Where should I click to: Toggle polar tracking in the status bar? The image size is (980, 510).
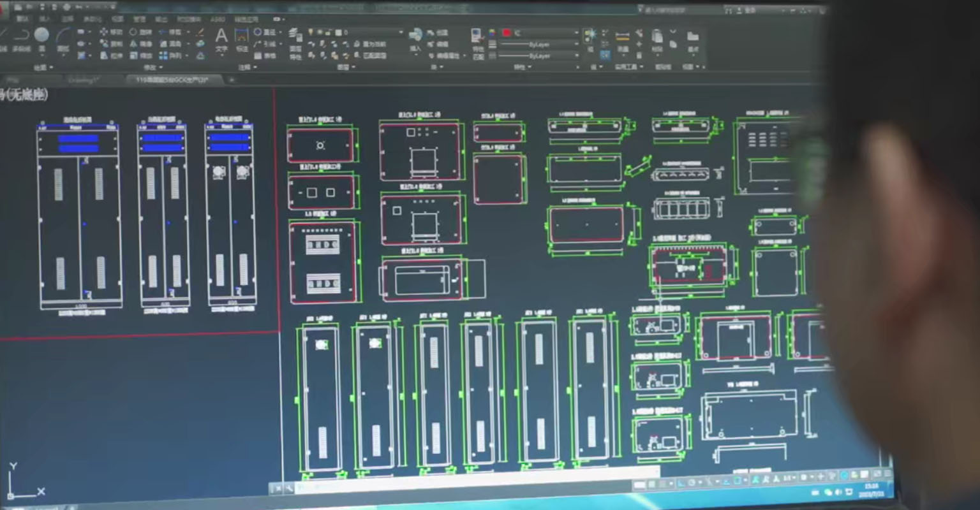(x=692, y=483)
